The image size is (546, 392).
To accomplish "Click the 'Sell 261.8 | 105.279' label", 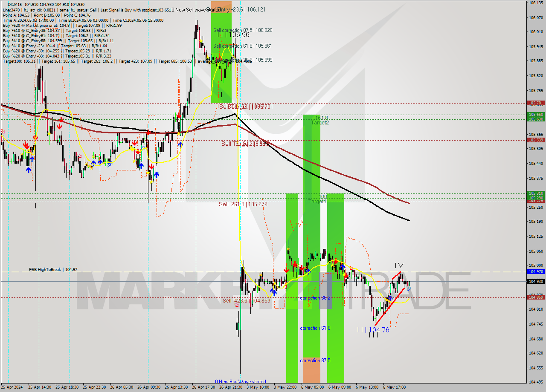I will point(243,205).
